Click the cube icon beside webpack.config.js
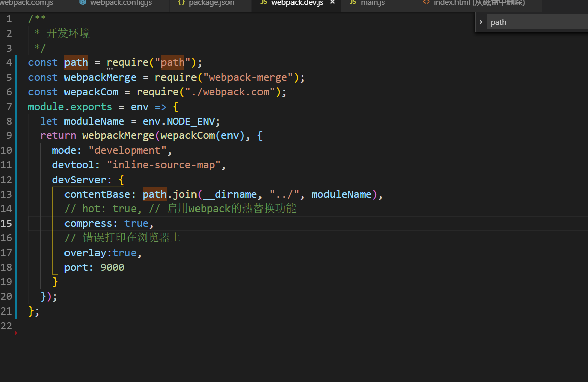The width and height of the screenshot is (588, 382). [82, 3]
